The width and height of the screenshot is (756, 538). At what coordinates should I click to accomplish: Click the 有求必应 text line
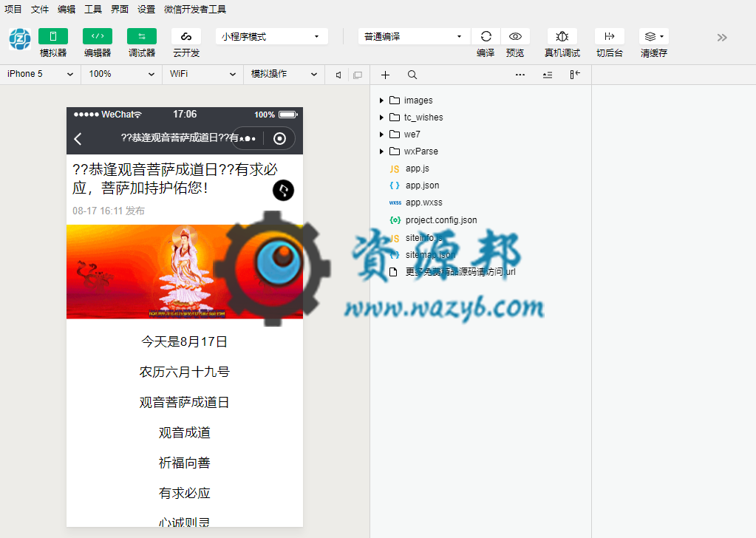coord(185,493)
